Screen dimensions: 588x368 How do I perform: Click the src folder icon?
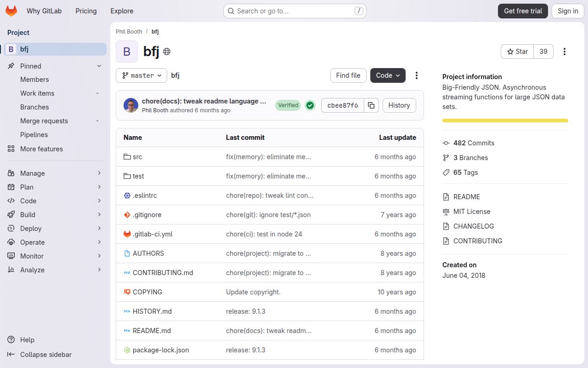[x=127, y=157]
